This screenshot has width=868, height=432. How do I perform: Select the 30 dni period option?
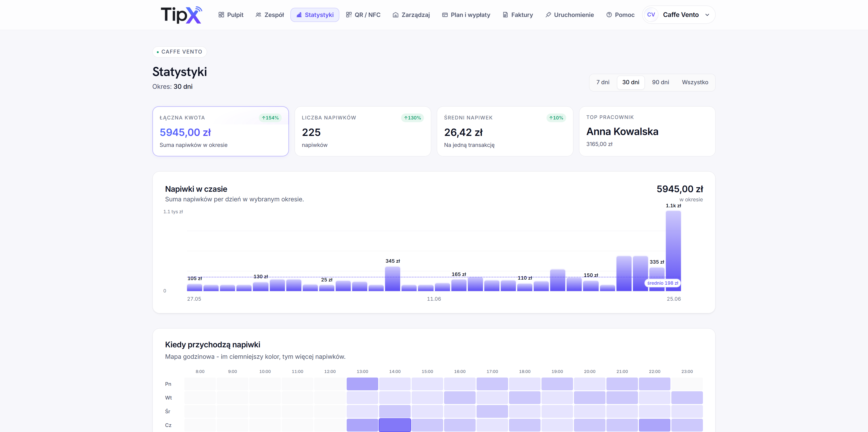[x=630, y=82]
